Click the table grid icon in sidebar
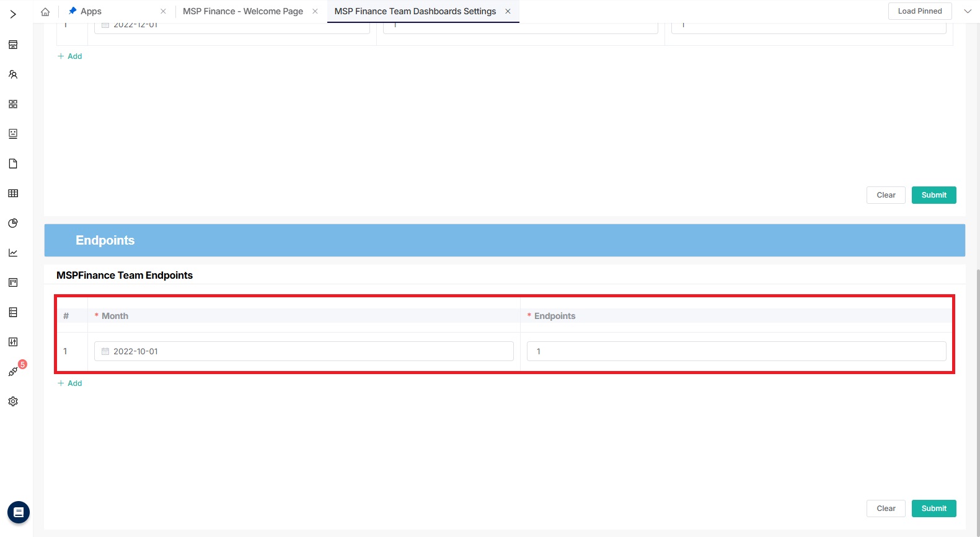The height and width of the screenshot is (537, 980). point(13,193)
